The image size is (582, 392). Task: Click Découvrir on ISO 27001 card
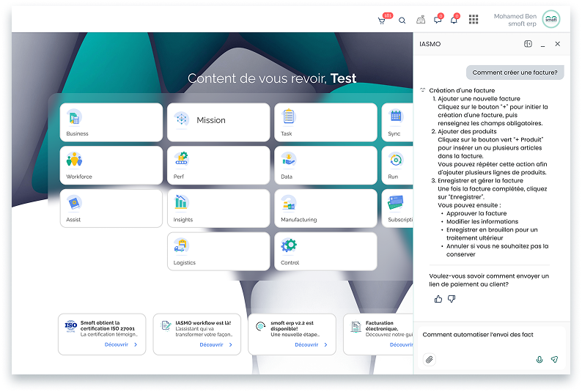[121, 344]
